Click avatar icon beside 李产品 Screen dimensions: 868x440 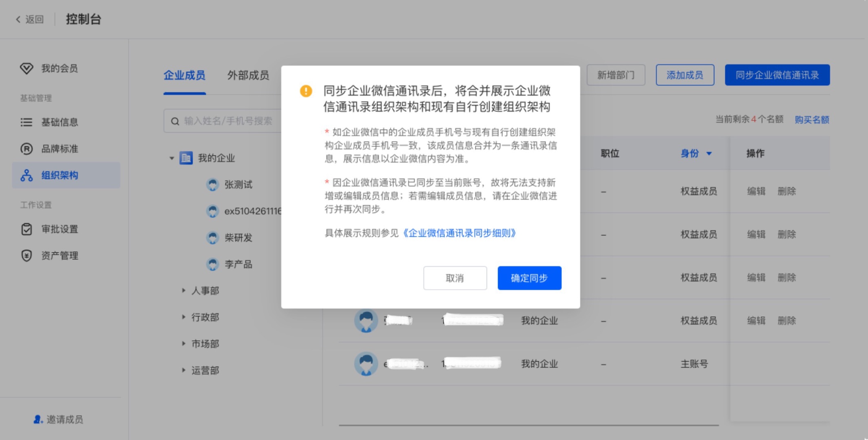[x=212, y=264]
